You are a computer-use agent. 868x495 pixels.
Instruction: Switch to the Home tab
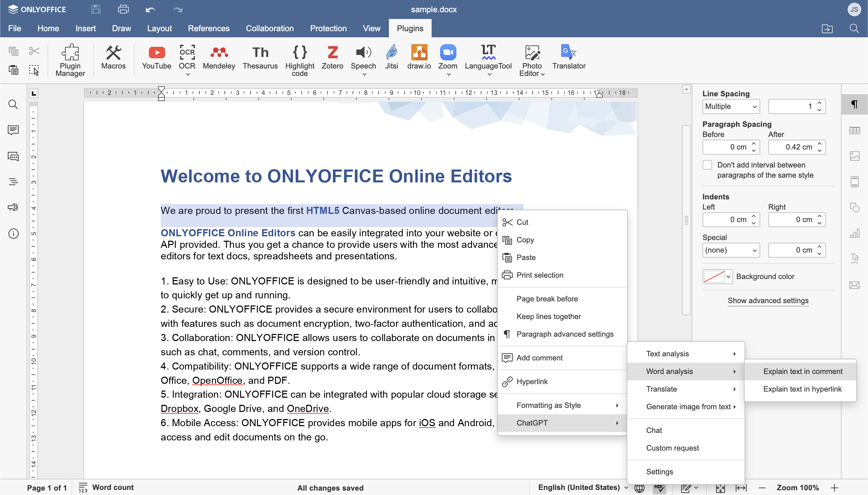click(x=48, y=28)
